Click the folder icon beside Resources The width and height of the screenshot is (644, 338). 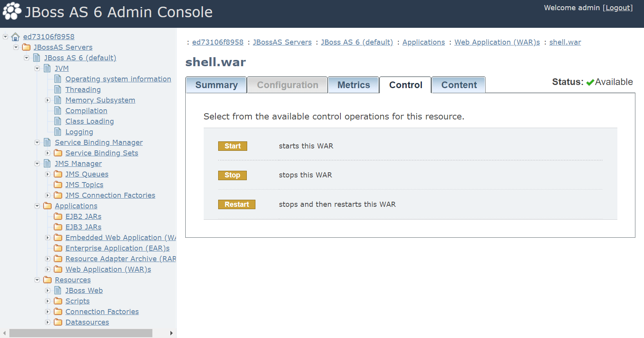click(47, 280)
